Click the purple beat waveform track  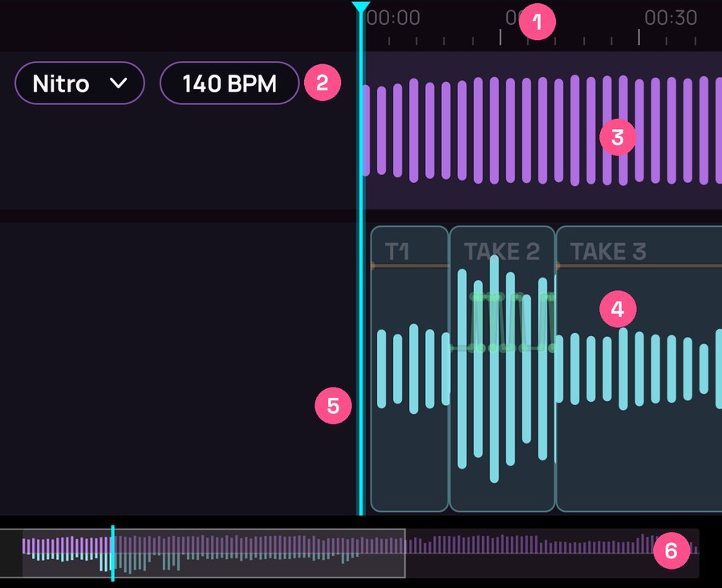(542, 130)
